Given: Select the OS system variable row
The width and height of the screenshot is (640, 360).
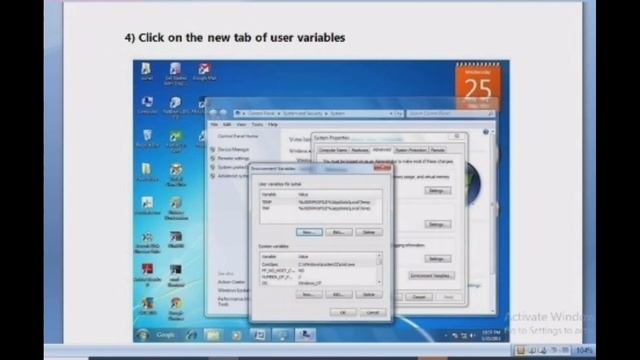Looking at the screenshot, I should click(318, 283).
